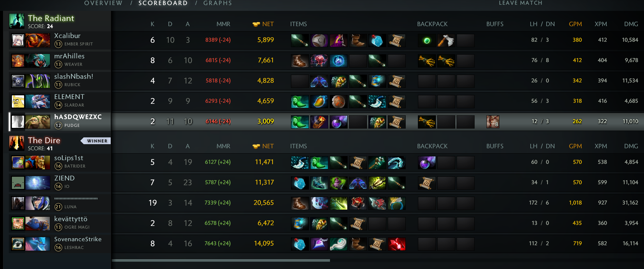Screen dimensions: 644x269
Task: Click Luna's Butterfly item icon
Action: pos(338,203)
